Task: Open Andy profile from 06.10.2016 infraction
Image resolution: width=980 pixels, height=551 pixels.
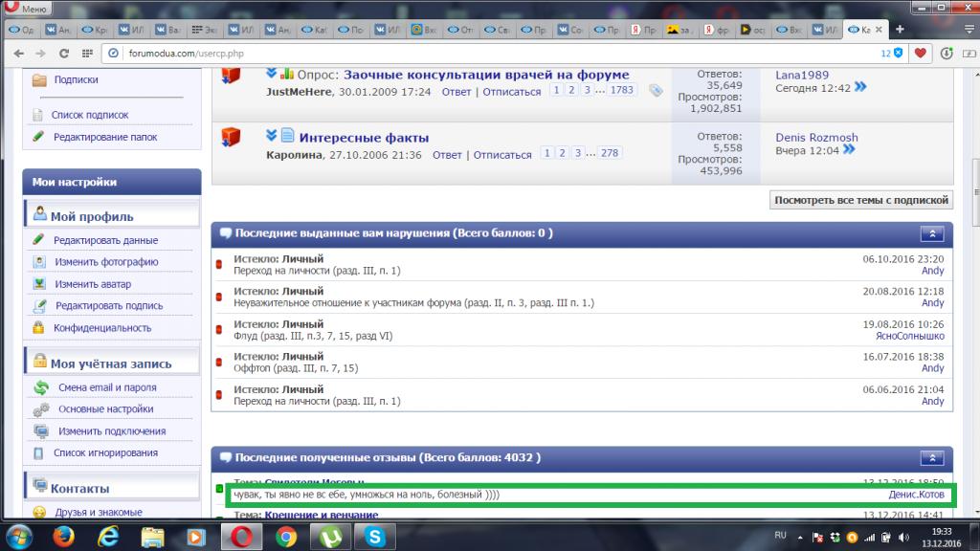Action: tap(932, 271)
